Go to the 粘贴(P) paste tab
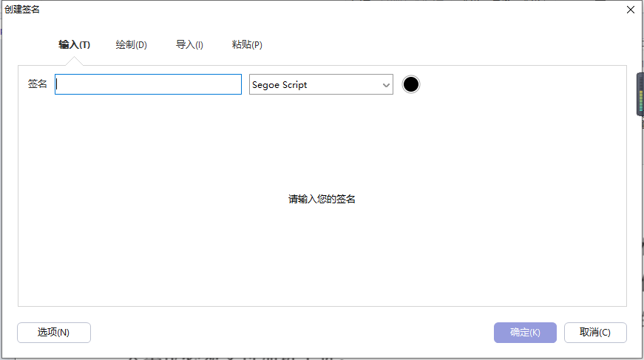644x360 pixels. point(247,45)
